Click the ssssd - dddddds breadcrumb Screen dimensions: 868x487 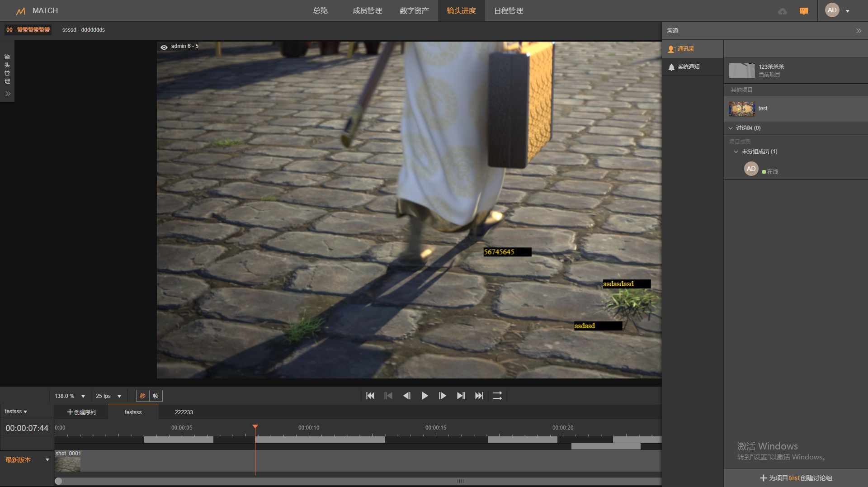84,30
